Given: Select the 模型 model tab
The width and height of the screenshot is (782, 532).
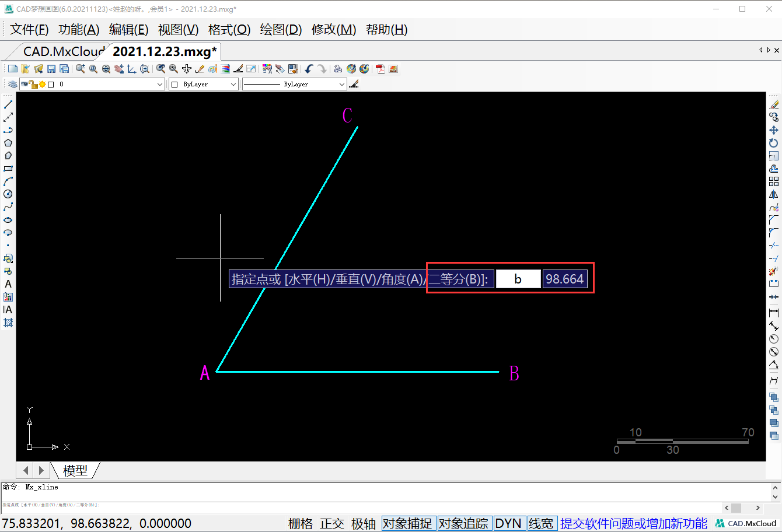Looking at the screenshot, I should click(x=75, y=470).
